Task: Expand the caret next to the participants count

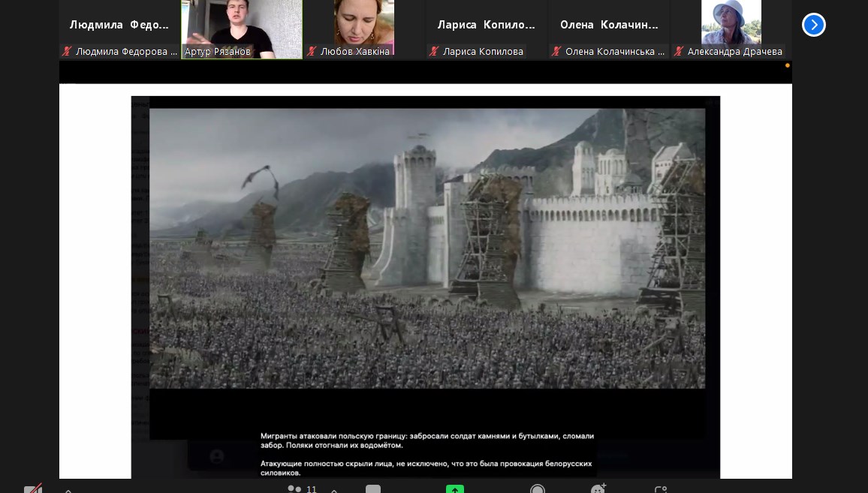Action: click(x=334, y=490)
